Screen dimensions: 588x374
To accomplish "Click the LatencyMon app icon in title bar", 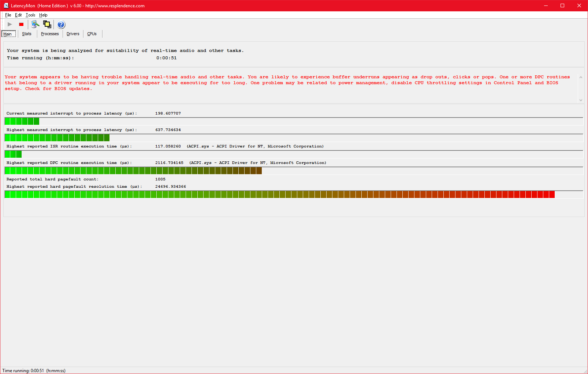I will (x=6, y=5).
